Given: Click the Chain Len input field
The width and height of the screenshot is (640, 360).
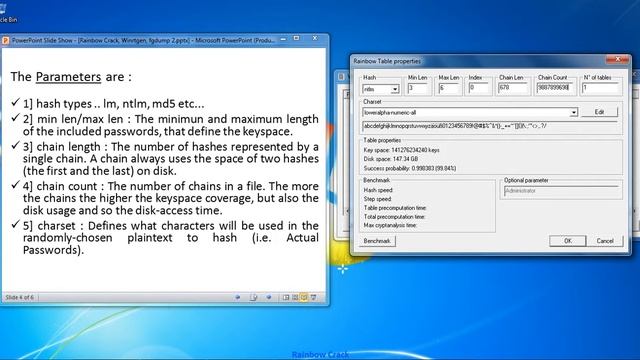Looking at the screenshot, I should click(513, 88).
